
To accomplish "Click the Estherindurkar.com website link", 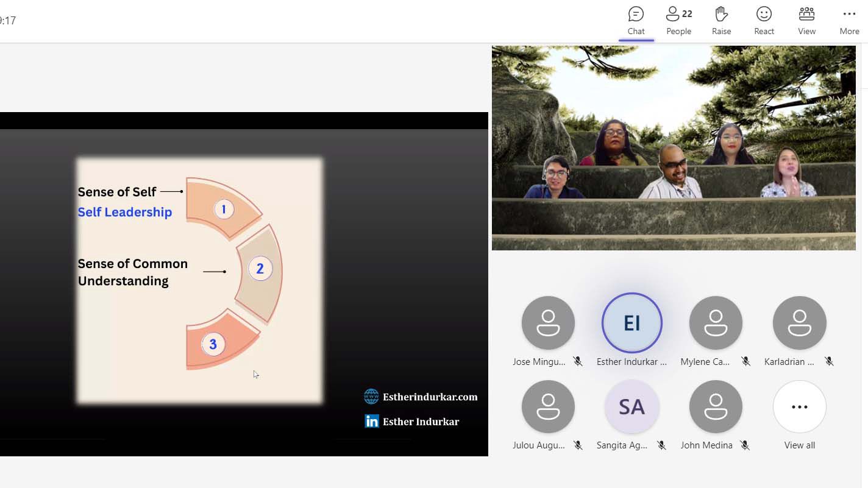I will click(x=430, y=397).
